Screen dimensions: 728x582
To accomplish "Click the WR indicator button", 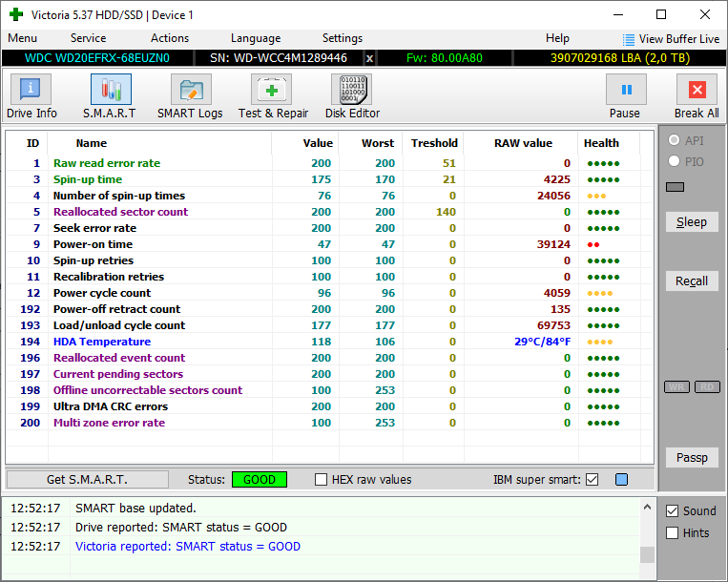I will pos(676,387).
